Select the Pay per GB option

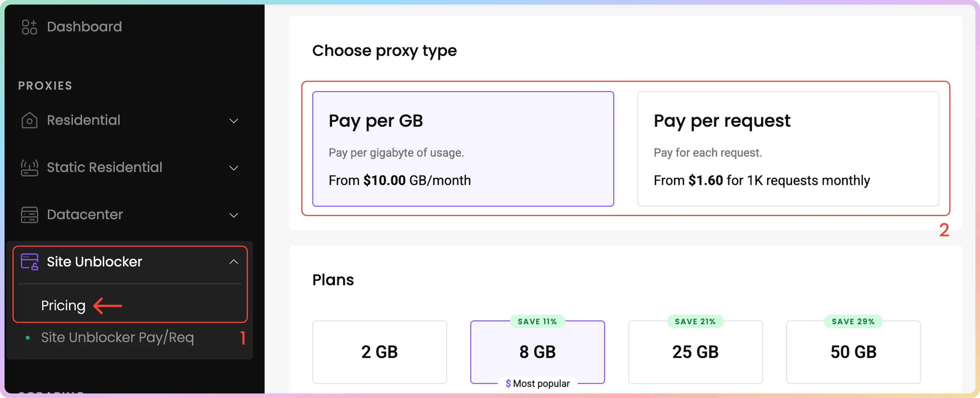point(463,149)
